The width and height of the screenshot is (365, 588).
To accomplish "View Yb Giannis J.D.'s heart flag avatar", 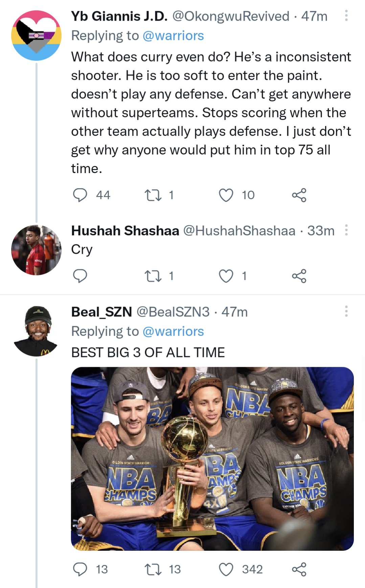I will tap(36, 36).
